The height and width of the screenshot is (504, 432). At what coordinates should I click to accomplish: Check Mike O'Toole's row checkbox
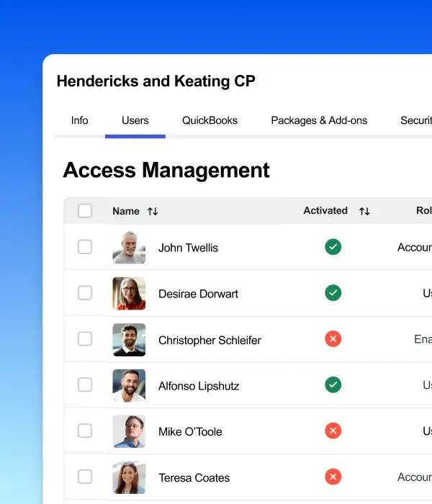click(85, 431)
